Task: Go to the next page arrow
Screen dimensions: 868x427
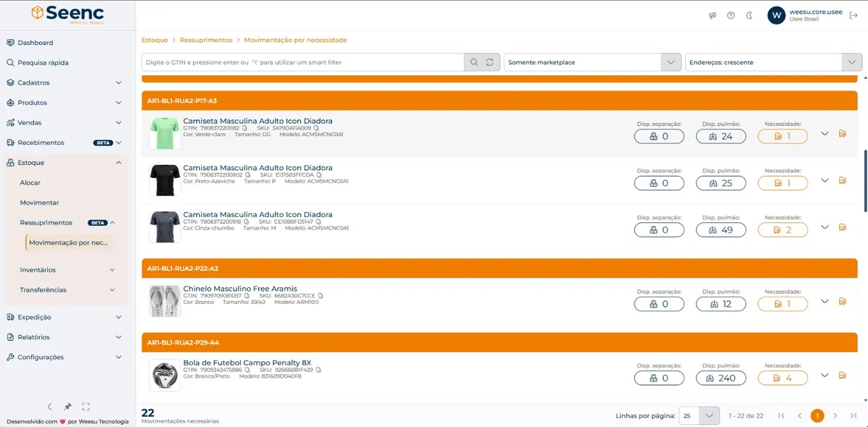Action: click(835, 415)
